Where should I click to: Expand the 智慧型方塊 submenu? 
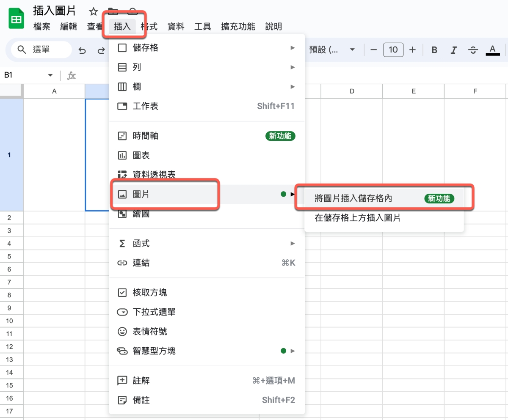pos(207,351)
